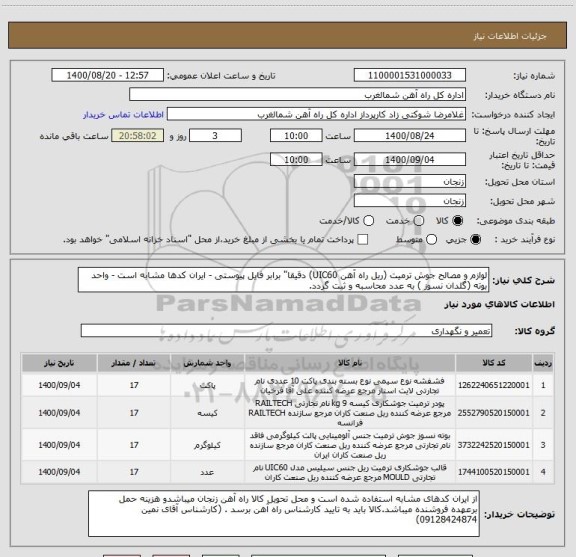This screenshot has width=576, height=557.
Task: Click the price validity date 1400/09/04 field
Action: (410, 159)
